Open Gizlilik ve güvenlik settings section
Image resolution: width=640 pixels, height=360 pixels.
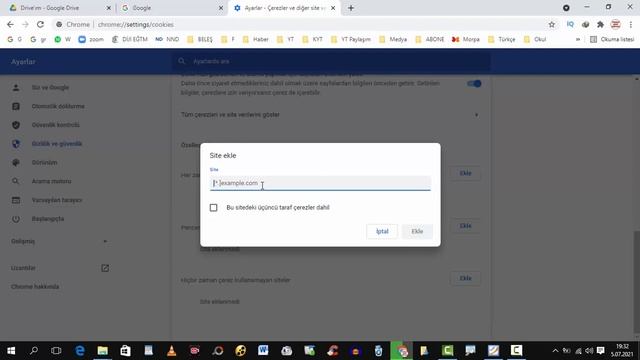click(57, 144)
